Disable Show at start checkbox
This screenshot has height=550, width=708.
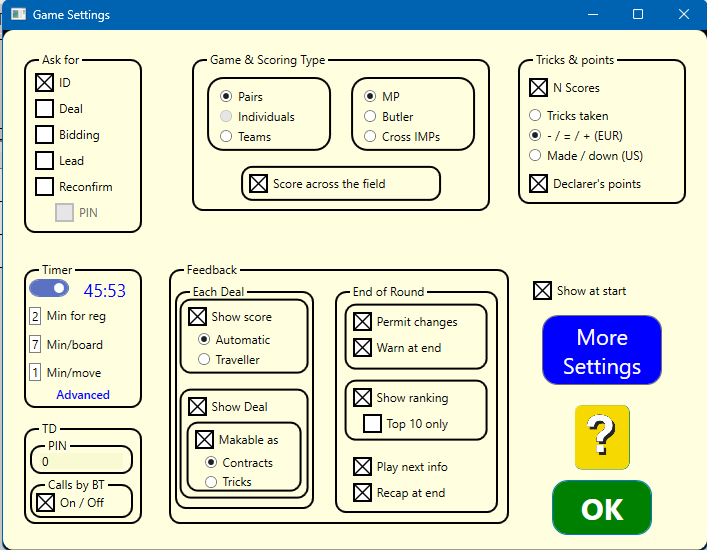coord(542,291)
